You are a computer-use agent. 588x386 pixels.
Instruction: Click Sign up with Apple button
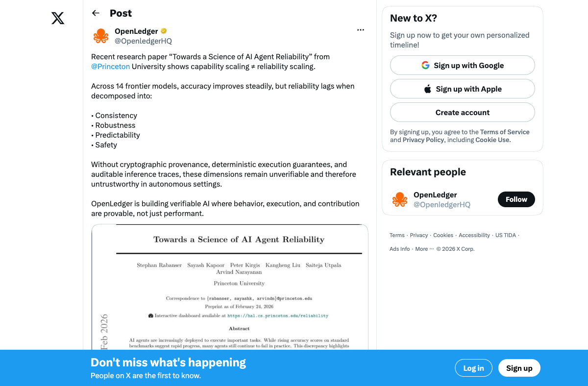click(x=463, y=89)
